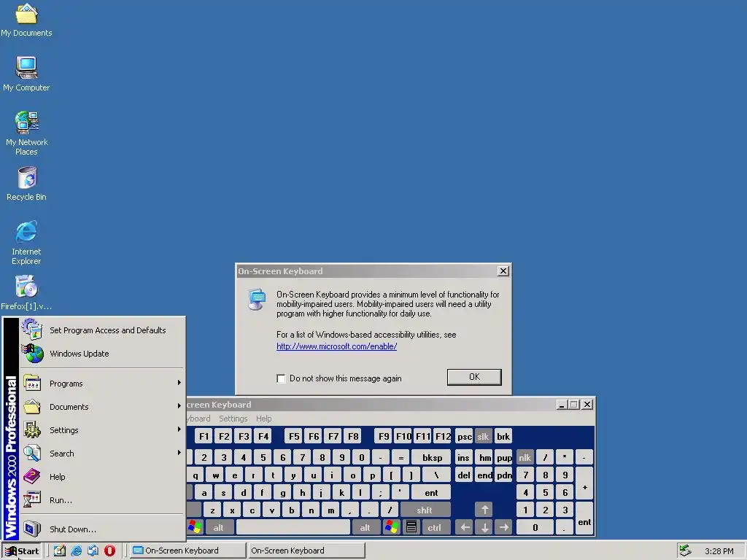The image size is (747, 560).
Task: Select Shut Down... in Start menu
Action: point(102,529)
